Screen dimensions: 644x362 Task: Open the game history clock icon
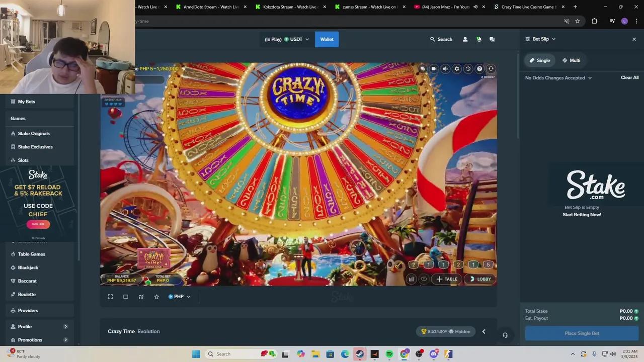tap(468, 69)
